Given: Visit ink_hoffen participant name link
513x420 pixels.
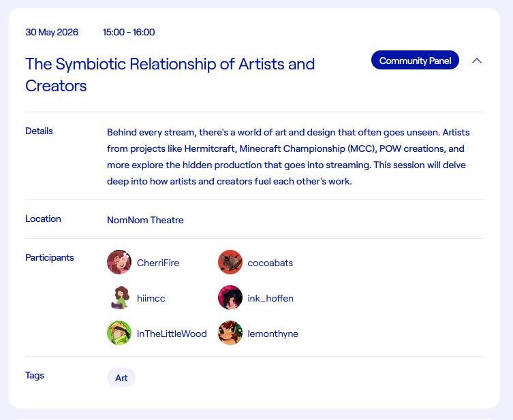Looking at the screenshot, I should click(270, 298).
